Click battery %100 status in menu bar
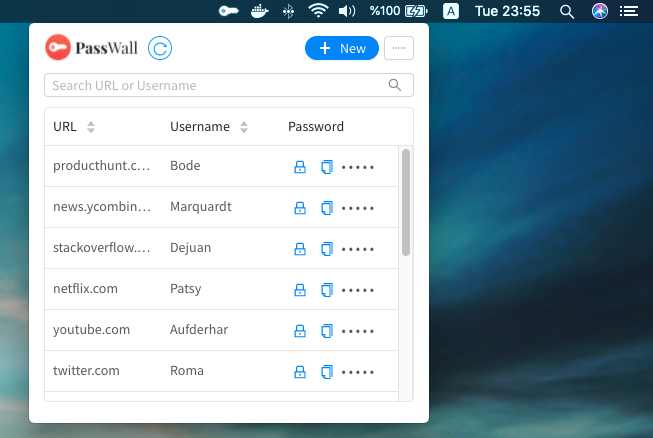Viewport: 653px width, 438px height. tap(399, 11)
